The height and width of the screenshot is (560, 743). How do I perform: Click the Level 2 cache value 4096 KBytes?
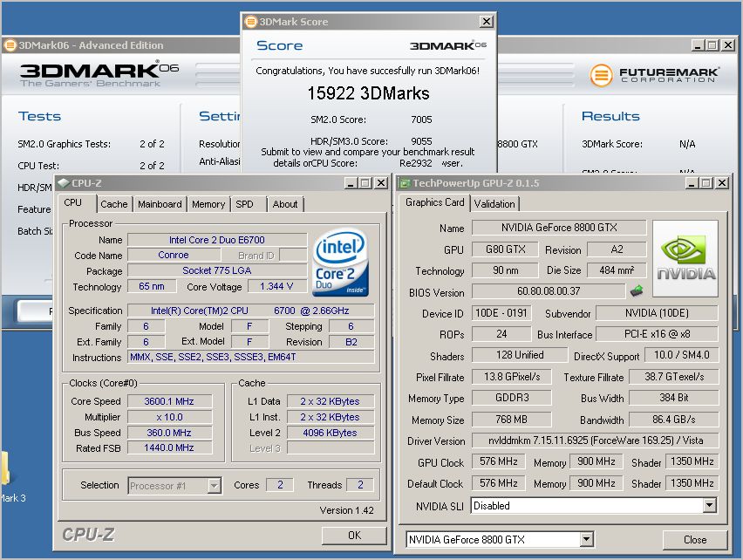tap(330, 433)
